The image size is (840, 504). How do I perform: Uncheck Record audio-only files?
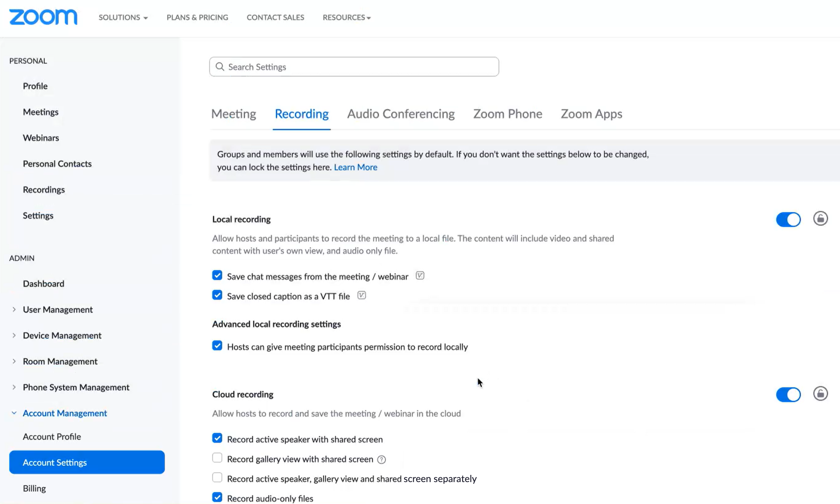click(217, 497)
